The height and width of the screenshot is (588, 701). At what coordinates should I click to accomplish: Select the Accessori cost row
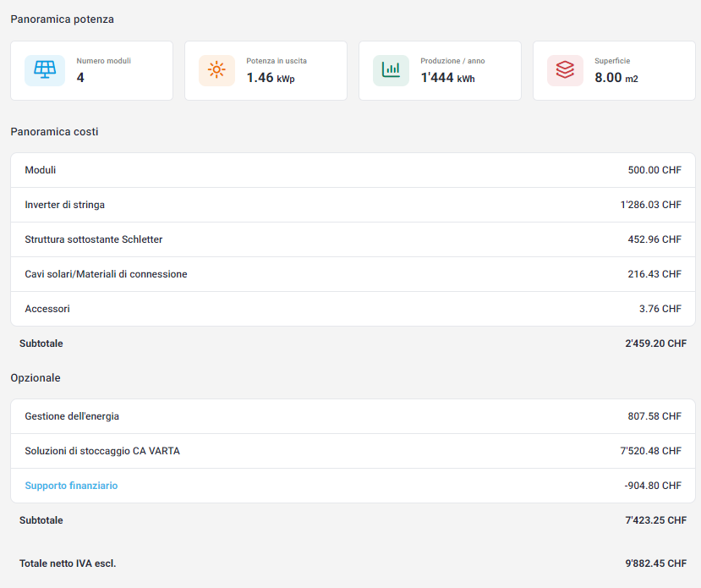[x=353, y=309]
